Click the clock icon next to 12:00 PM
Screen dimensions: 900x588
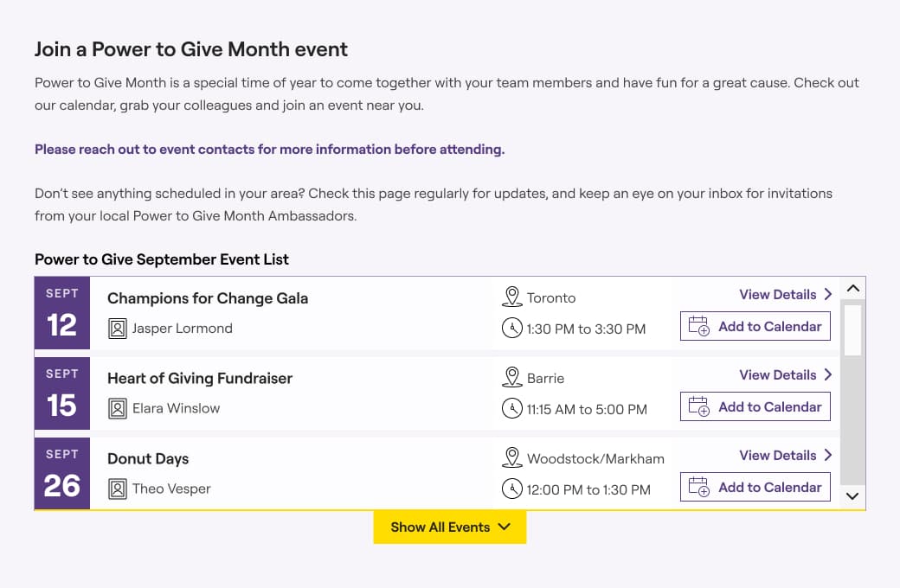coord(512,489)
